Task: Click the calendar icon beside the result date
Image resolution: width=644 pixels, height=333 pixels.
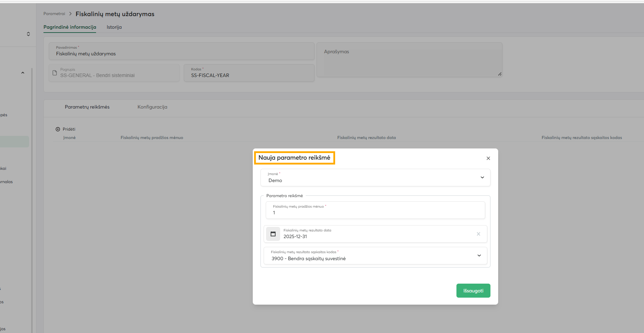Action: click(273, 234)
